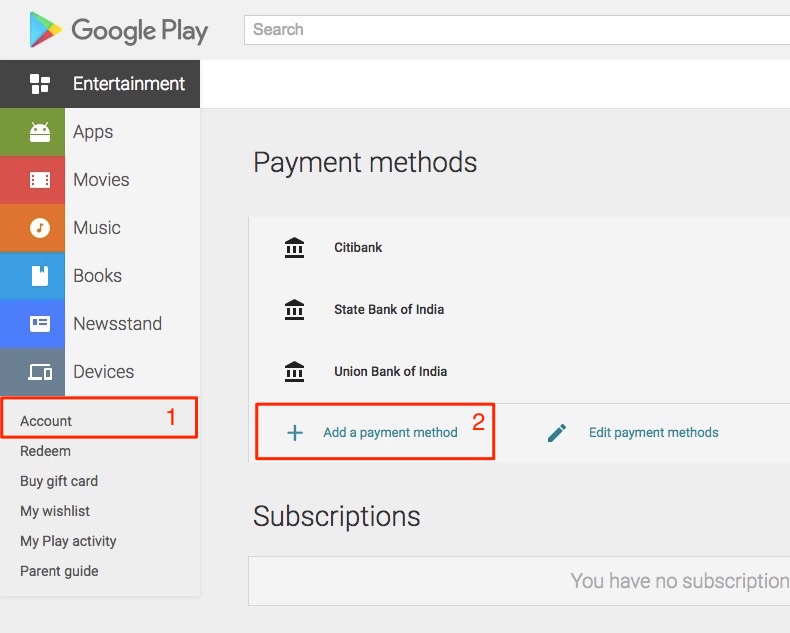Click the Entertainment grid icon
The height and width of the screenshot is (633, 790).
(40, 84)
